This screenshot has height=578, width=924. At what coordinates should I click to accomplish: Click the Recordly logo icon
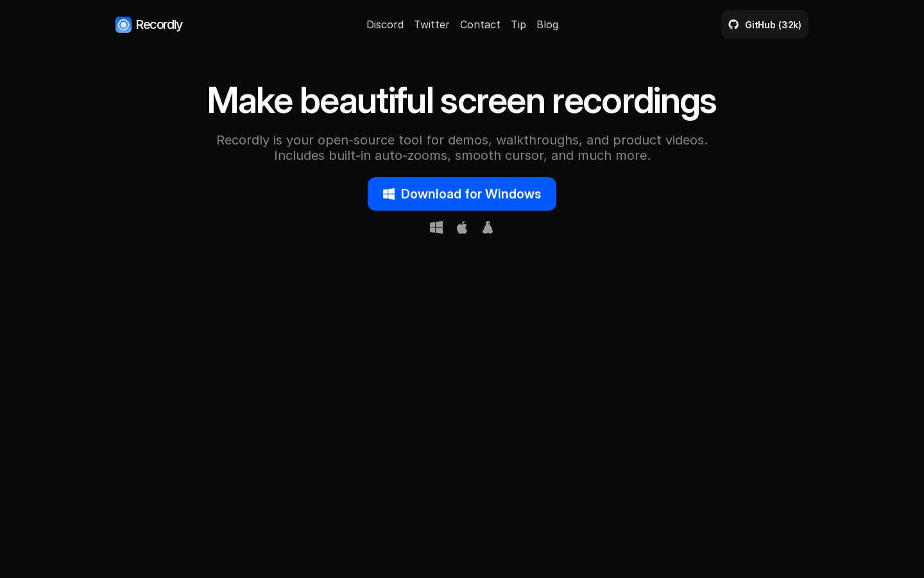point(123,24)
